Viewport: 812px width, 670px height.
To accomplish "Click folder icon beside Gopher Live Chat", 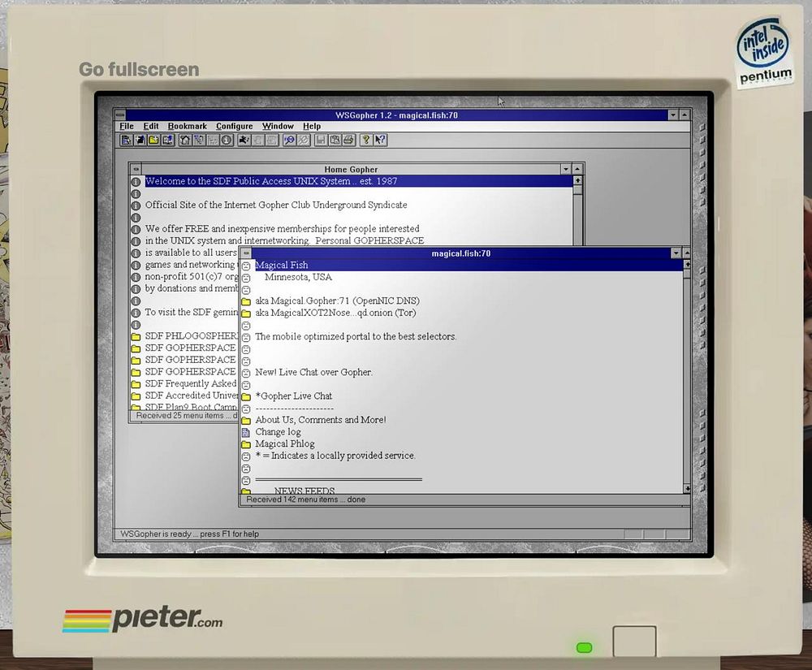I will 246,396.
